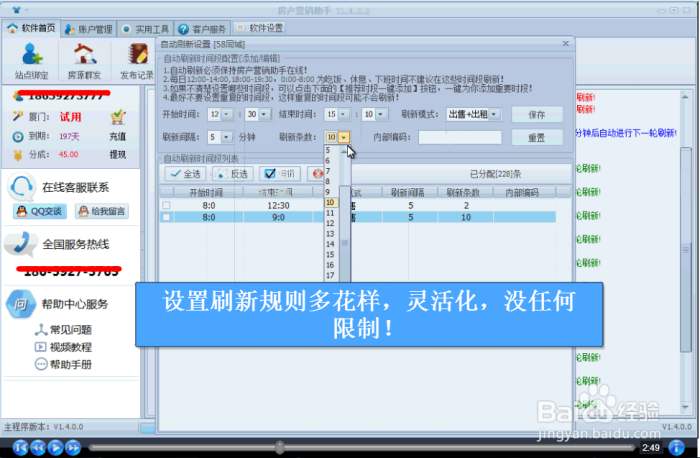Choose 12 in the refresh count list
This screenshot has height=458, width=700.
[x=330, y=223]
